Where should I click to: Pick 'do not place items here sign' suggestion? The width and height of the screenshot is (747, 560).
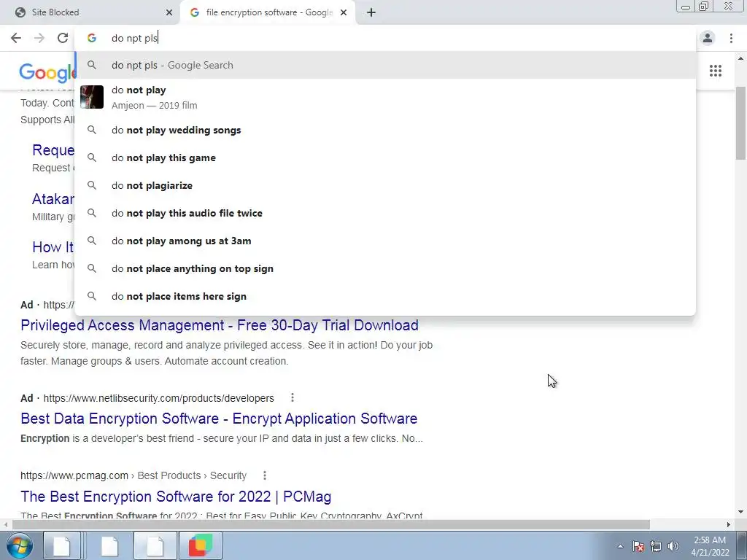[385, 296]
